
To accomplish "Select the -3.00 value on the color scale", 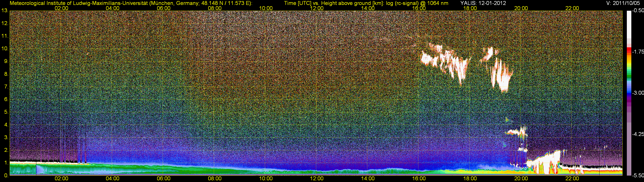I will 638,93.
